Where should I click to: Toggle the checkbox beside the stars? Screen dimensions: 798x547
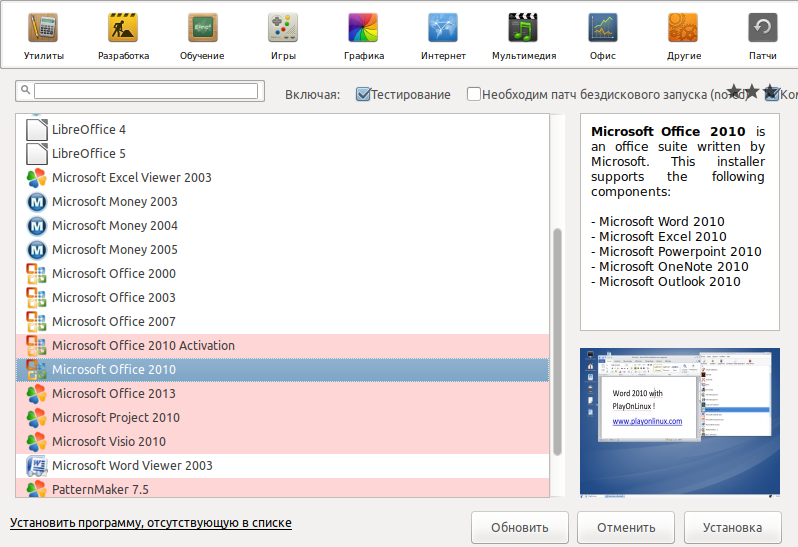pos(772,94)
